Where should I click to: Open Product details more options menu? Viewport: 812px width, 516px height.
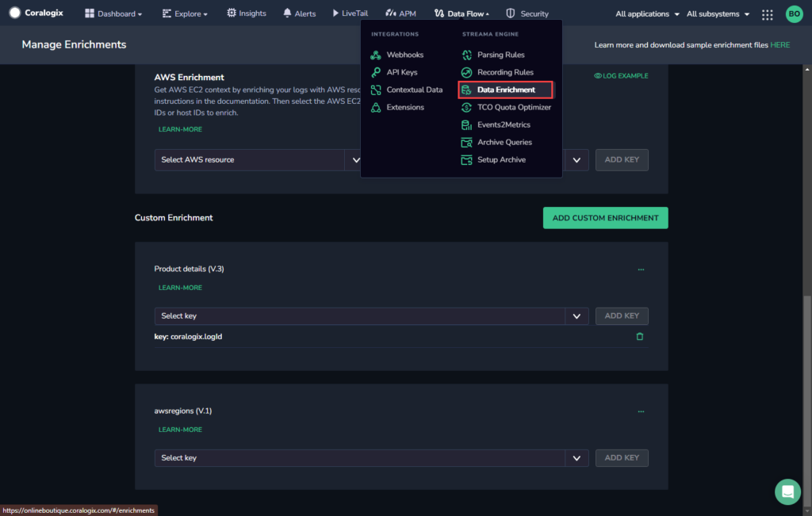pos(641,269)
